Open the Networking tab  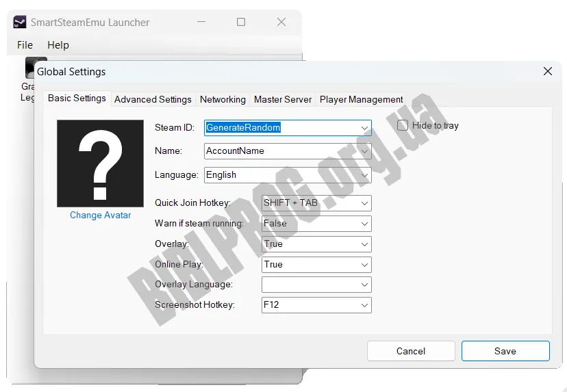223,99
